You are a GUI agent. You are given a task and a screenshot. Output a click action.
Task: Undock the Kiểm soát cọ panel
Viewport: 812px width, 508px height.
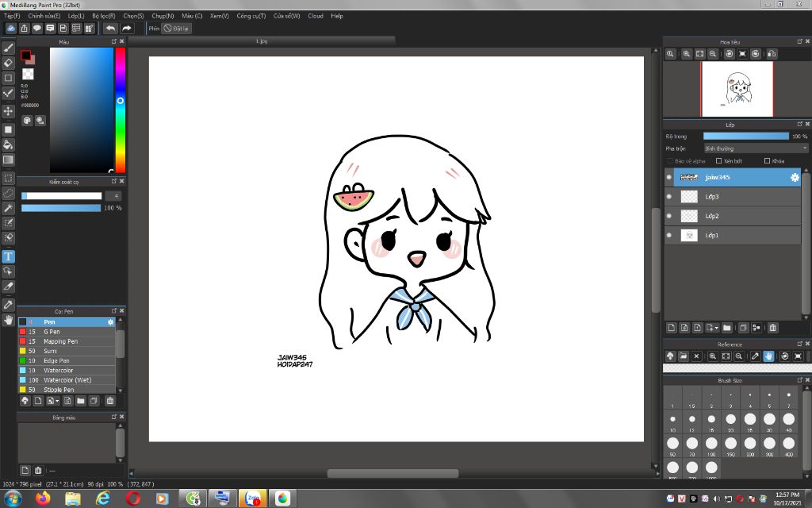[x=114, y=182]
